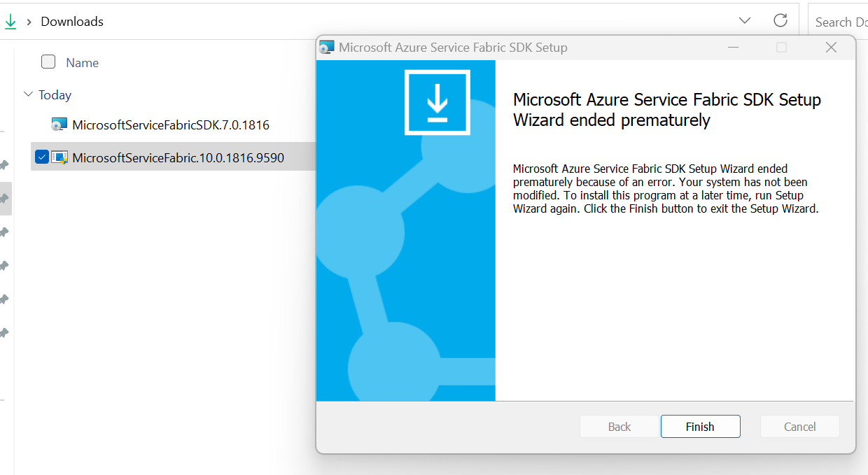Collapse the Today file group
The image size is (868, 475).
click(x=28, y=94)
